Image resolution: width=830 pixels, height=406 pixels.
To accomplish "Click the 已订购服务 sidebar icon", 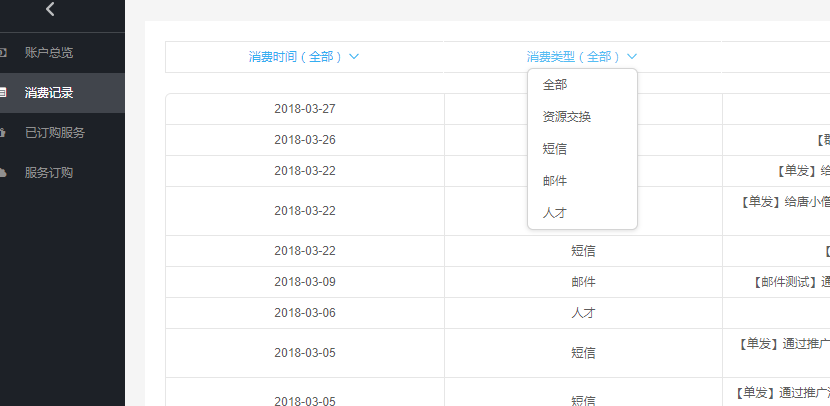I will [3, 132].
